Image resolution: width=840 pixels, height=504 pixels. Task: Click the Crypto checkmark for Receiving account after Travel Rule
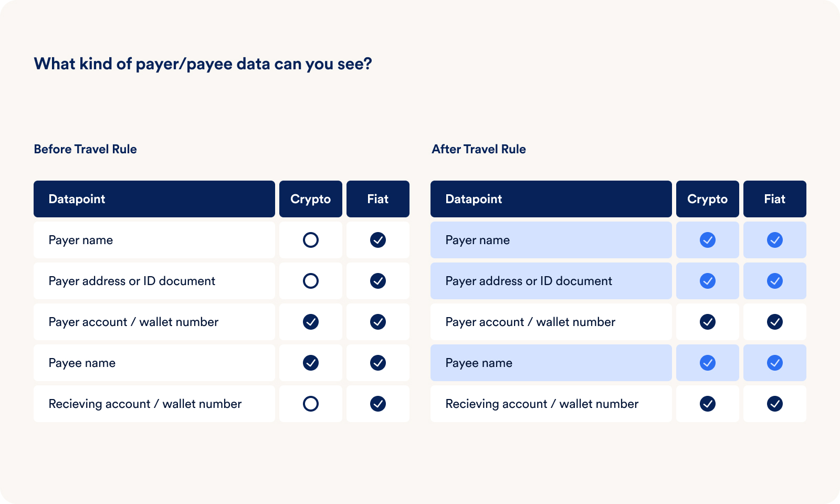click(707, 404)
